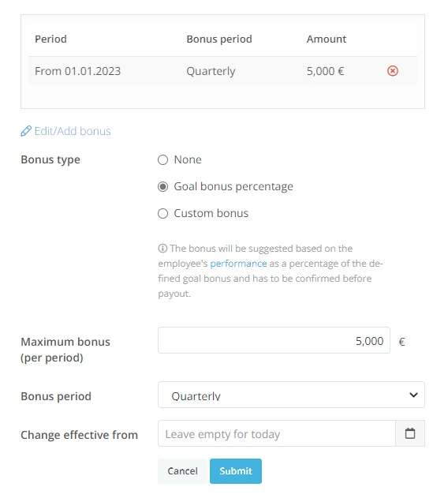Delete the quarterly 5,000 € bonus entry
Image resolution: width=448 pixels, height=502 pixels.
coord(393,71)
